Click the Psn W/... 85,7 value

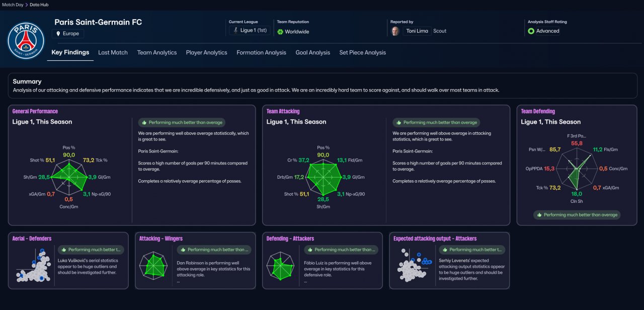[x=555, y=149]
